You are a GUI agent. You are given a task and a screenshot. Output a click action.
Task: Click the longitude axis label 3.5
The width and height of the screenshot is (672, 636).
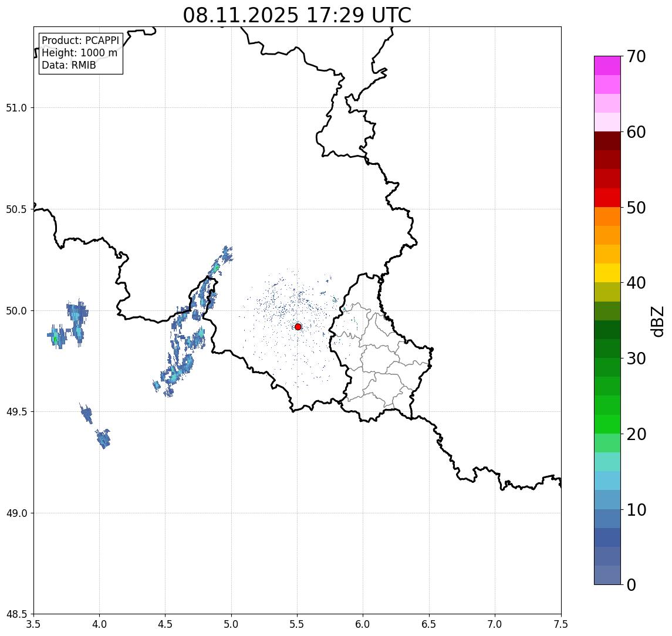33,624
